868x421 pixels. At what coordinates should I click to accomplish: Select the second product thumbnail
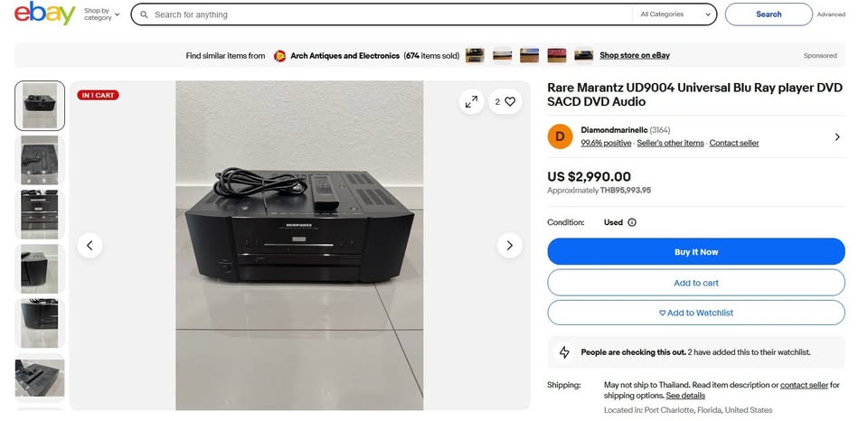point(39,160)
